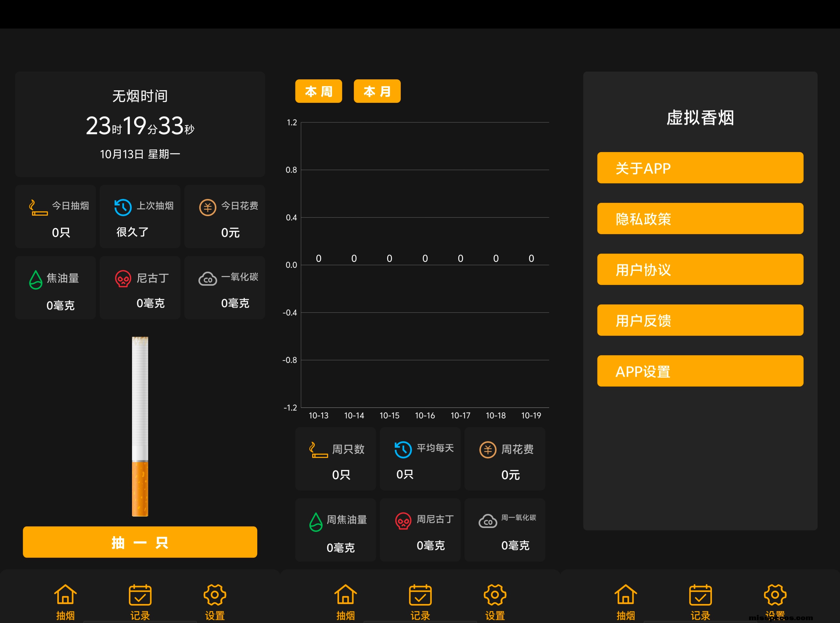840x623 pixels.
Task: Click the red skull icon beside 尼古丁
Action: click(123, 279)
